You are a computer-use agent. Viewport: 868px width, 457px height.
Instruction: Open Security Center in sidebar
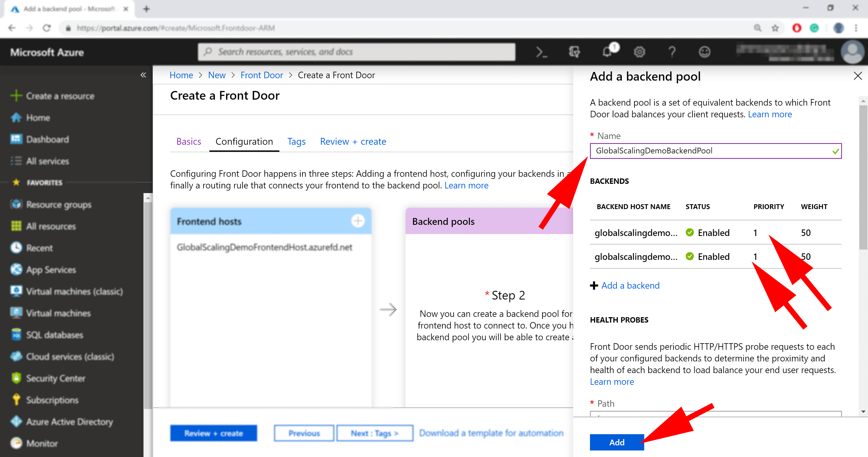pyautogui.click(x=56, y=378)
